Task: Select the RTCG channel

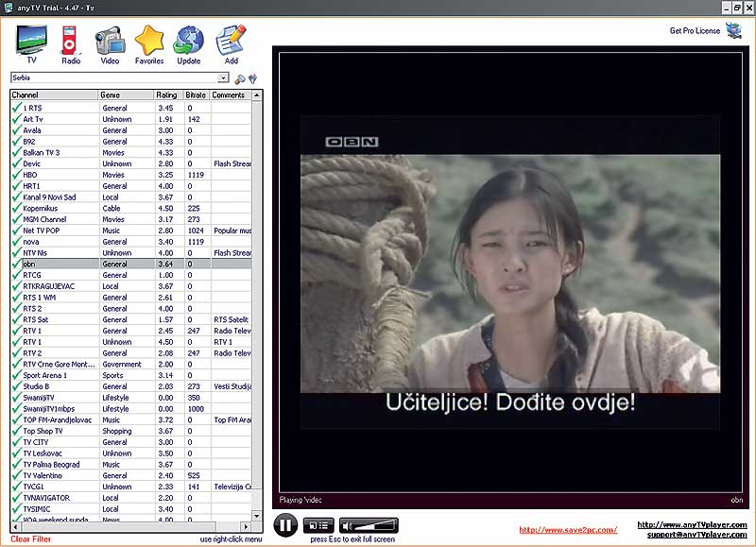Action: (130, 275)
